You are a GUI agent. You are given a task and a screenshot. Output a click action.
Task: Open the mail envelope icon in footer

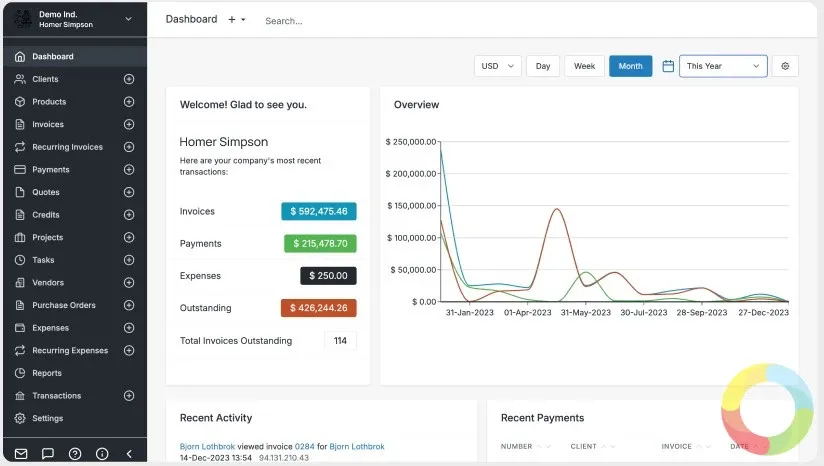pos(21,454)
